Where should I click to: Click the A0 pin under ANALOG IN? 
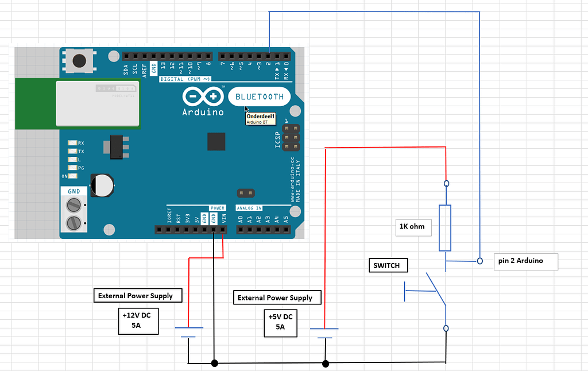241,229
